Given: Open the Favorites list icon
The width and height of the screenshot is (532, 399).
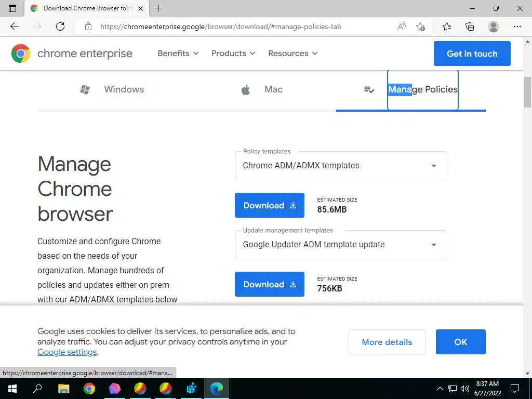Looking at the screenshot, I should point(447,26).
